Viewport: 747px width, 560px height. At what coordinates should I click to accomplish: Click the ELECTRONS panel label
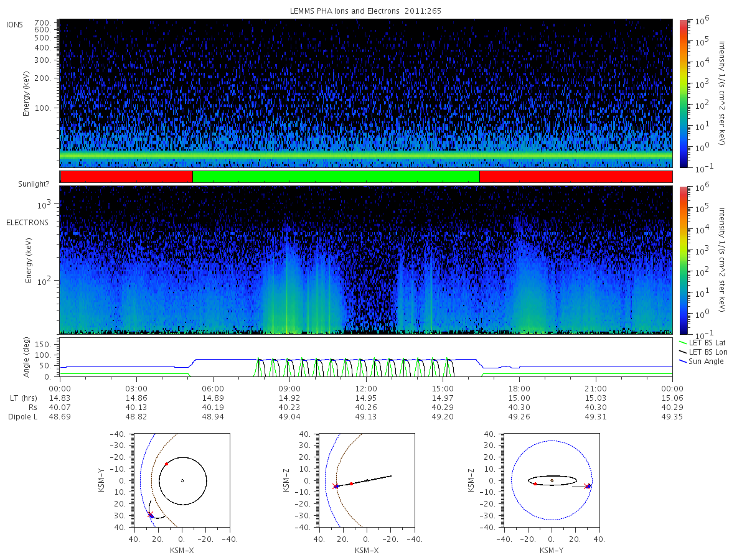[27, 222]
